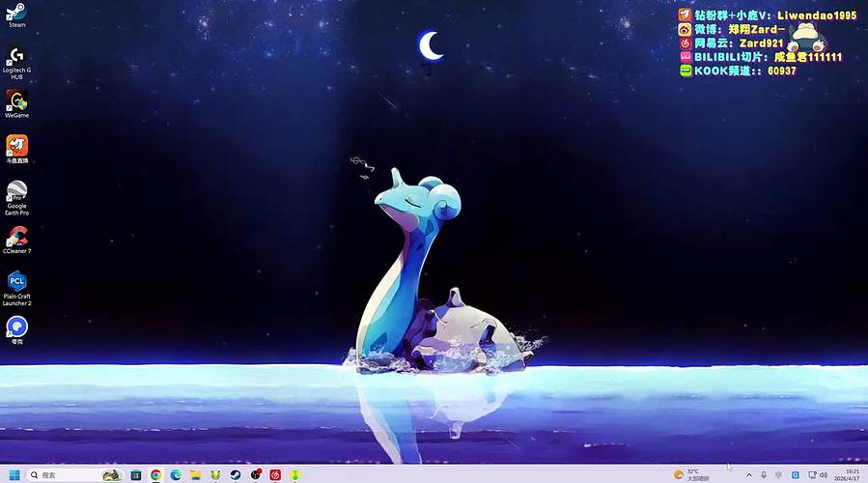Click the taskbar search box
868x483 pixels.
75,474
